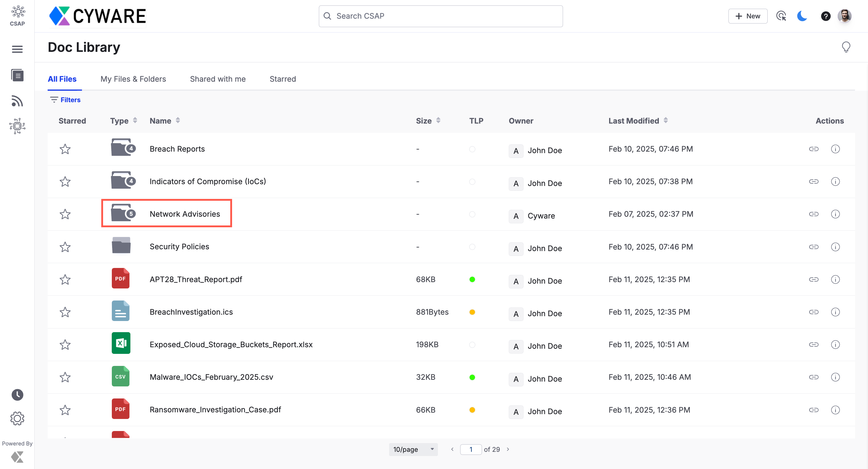Switch to Shared with me tab

(x=218, y=79)
